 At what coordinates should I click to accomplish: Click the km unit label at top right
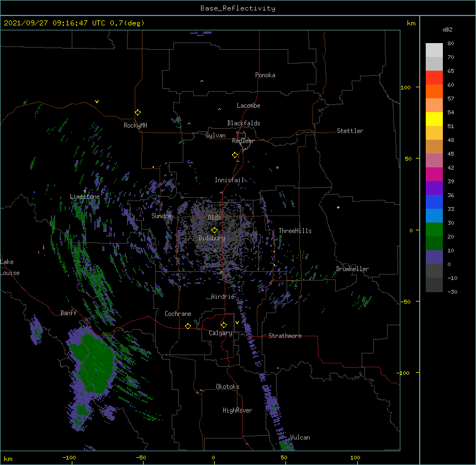point(411,23)
